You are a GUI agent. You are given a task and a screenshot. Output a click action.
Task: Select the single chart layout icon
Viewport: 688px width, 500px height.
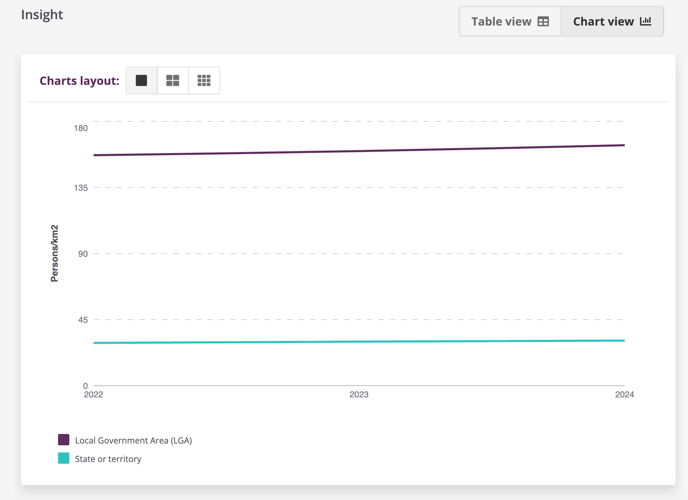click(x=141, y=81)
